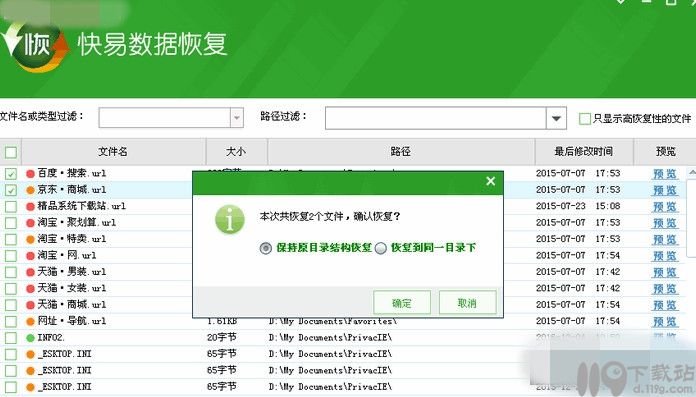Select 保持原目录结构恢复 radio option
696x397 pixels.
[265, 248]
